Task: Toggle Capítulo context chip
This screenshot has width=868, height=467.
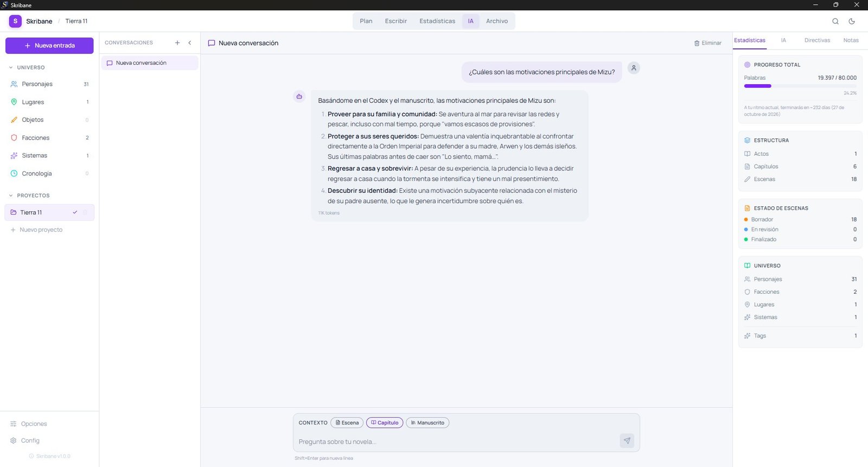Action: click(x=385, y=422)
